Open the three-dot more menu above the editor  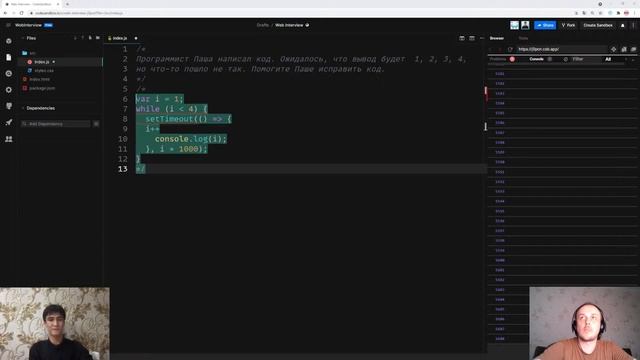coord(482,38)
